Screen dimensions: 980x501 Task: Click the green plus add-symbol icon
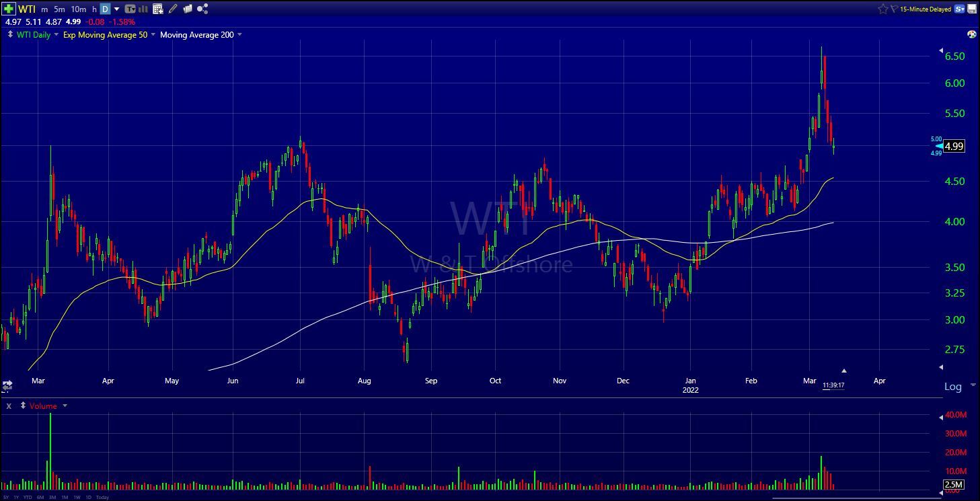[9, 9]
